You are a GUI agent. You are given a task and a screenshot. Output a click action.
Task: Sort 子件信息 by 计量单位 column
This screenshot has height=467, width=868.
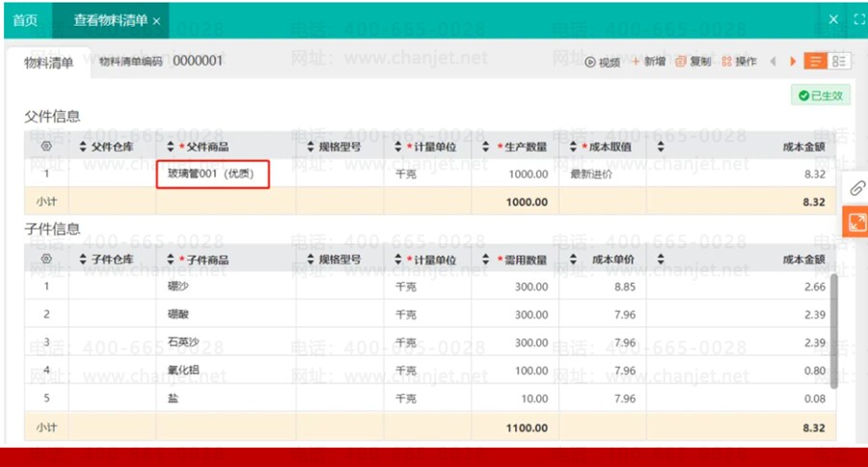(x=398, y=260)
